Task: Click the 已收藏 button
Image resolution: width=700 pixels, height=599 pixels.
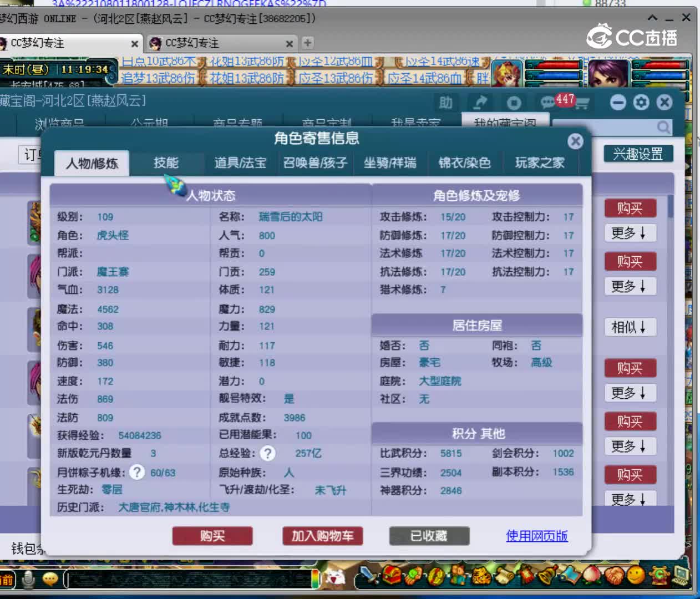Action: click(x=429, y=536)
